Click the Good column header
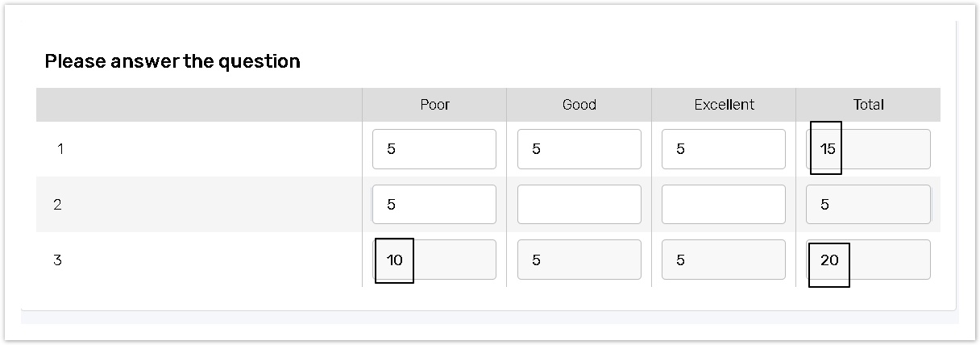The width and height of the screenshot is (980, 345). [x=579, y=105]
